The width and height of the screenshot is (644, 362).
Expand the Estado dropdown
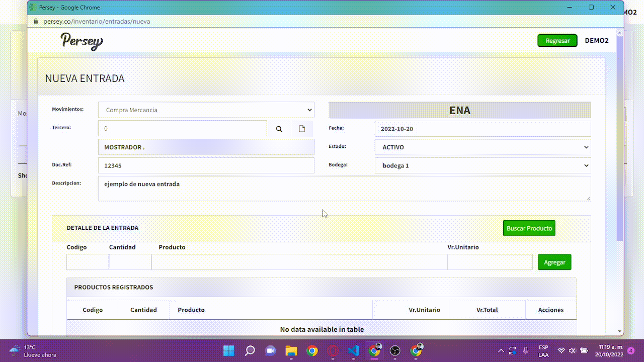[482, 147]
